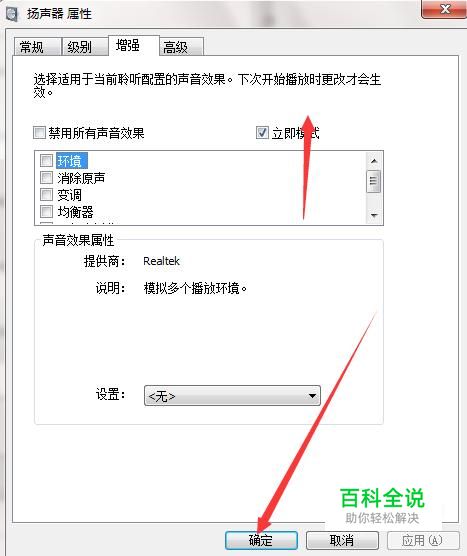Close the speaker properties dialog
467x556 pixels.
[x=445, y=9]
